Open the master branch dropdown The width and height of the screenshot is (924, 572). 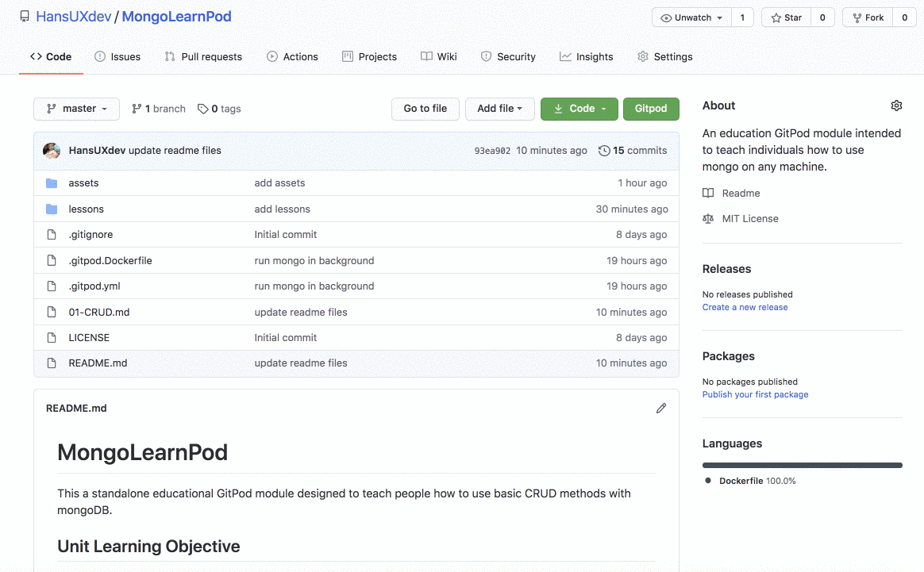(77, 109)
